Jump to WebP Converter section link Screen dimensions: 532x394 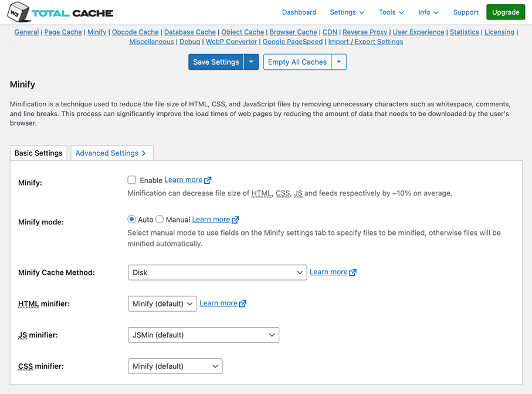coord(231,42)
